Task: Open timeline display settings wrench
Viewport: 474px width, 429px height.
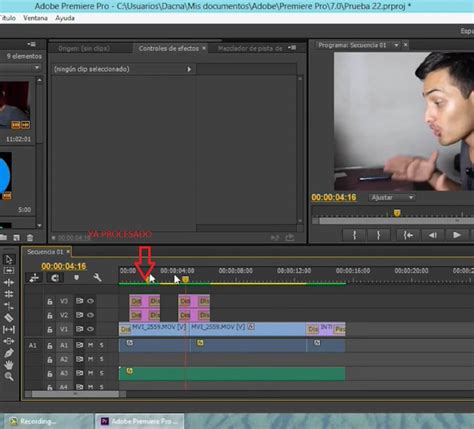Action: [x=97, y=277]
